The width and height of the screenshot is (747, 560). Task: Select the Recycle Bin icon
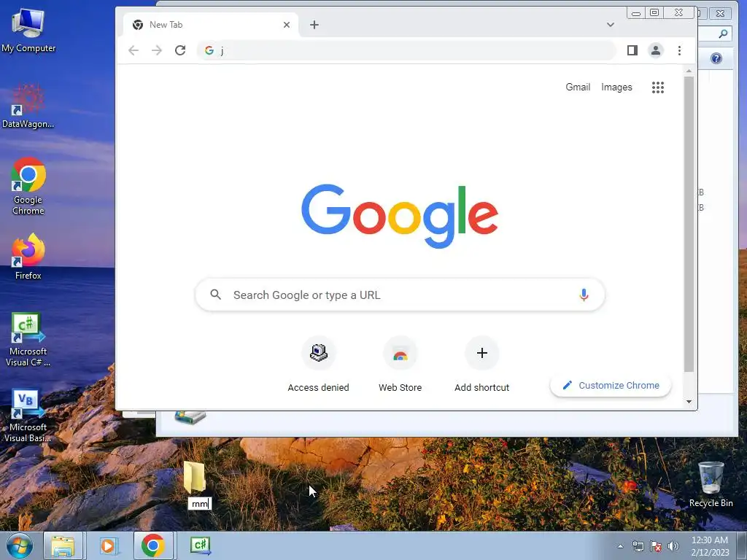711,484
